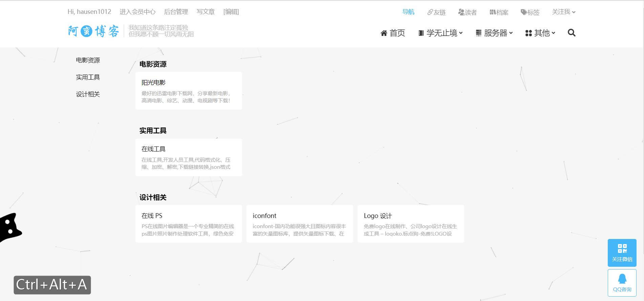The image size is (644, 301).
Task: Jump to 实用工具 in sidebar
Action: [x=88, y=77]
